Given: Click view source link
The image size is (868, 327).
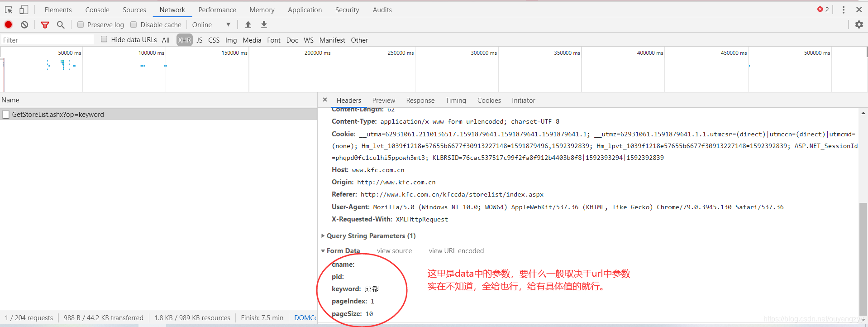Looking at the screenshot, I should point(395,251).
